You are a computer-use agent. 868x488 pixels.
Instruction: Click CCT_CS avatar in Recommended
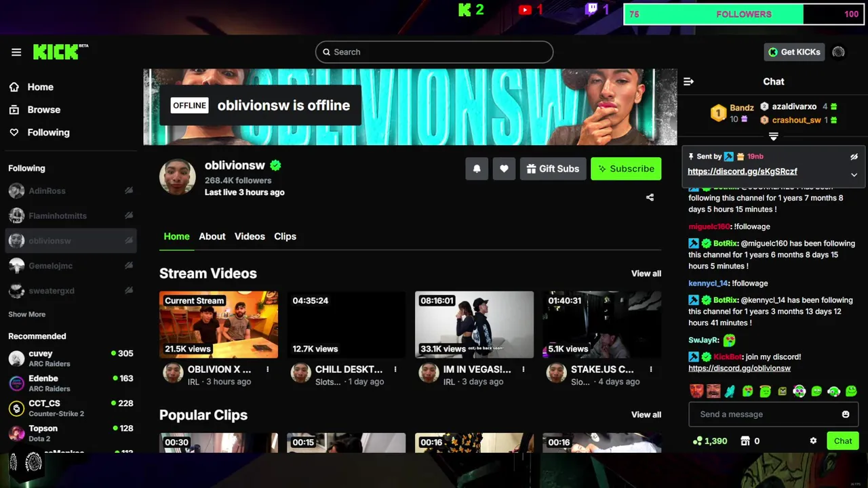pos(16,408)
